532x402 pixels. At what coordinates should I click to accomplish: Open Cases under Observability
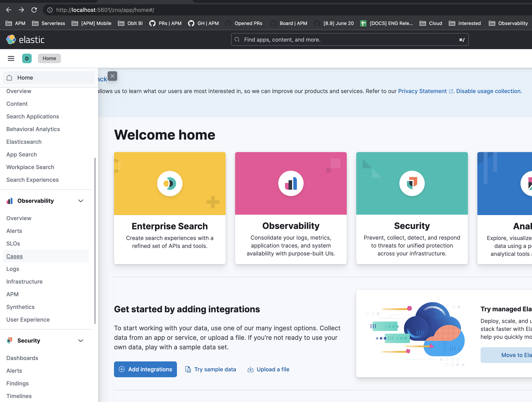[14, 256]
